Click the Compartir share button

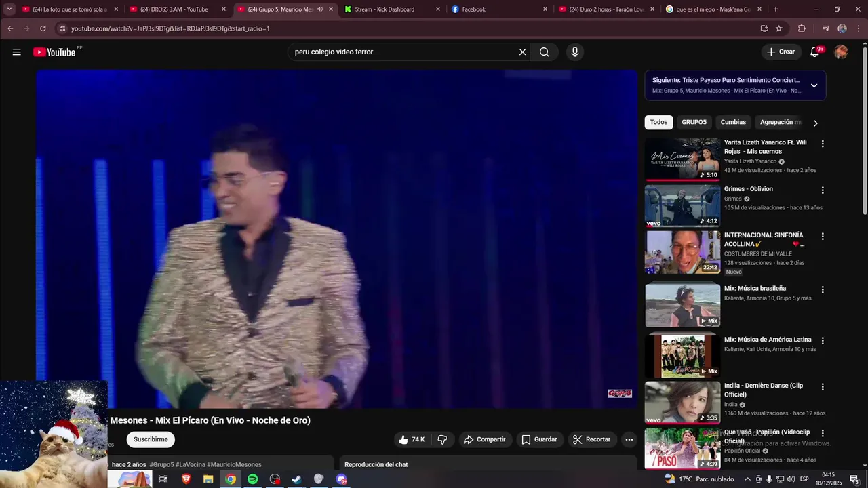point(484,439)
